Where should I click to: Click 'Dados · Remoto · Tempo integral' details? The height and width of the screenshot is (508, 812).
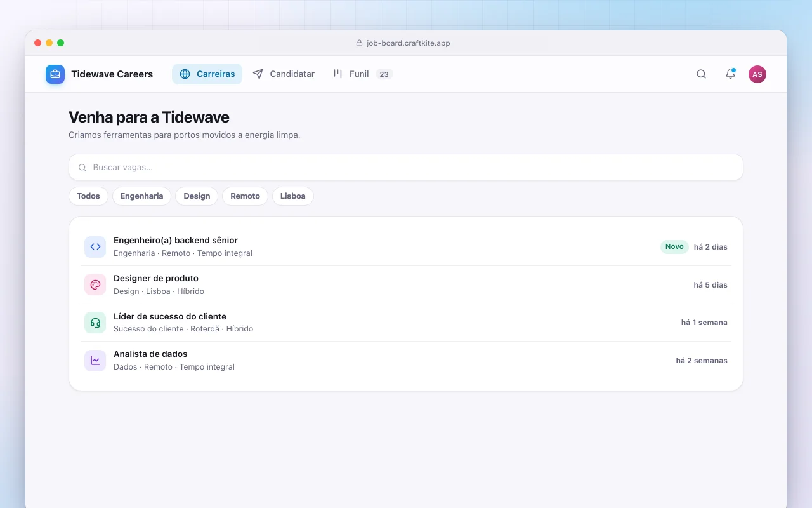[174, 367]
